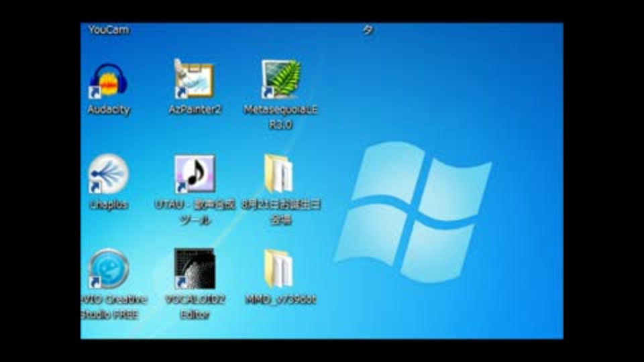This screenshot has width=644, height=362.
Task: Select the folder icon beside UTAU
Action: [278, 174]
